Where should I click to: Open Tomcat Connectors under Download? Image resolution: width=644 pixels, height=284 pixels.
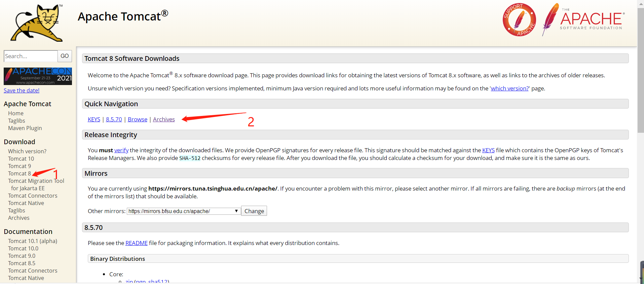33,196
